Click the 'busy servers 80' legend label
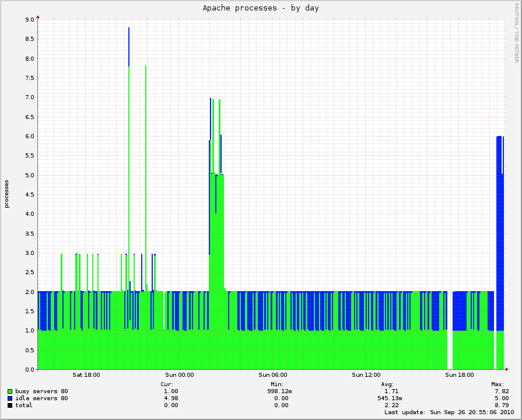Image resolution: width=522 pixels, height=420 pixels. [x=41, y=391]
